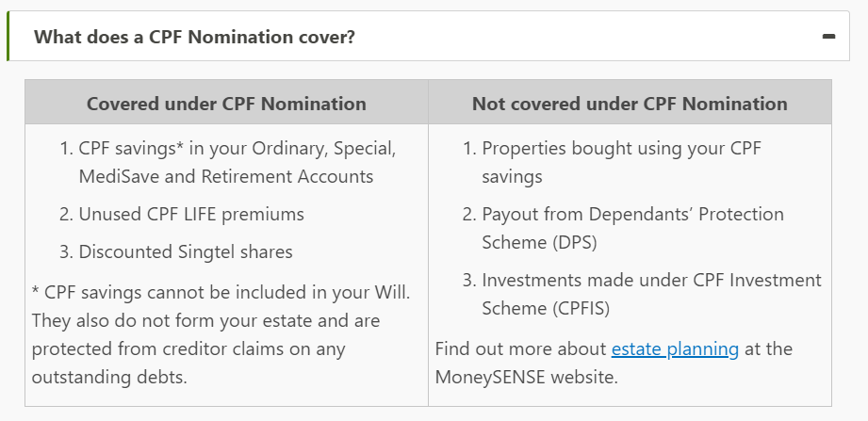This screenshot has width=868, height=421.
Task: Click 'protected from creditor claims' footnote line
Action: (x=188, y=349)
